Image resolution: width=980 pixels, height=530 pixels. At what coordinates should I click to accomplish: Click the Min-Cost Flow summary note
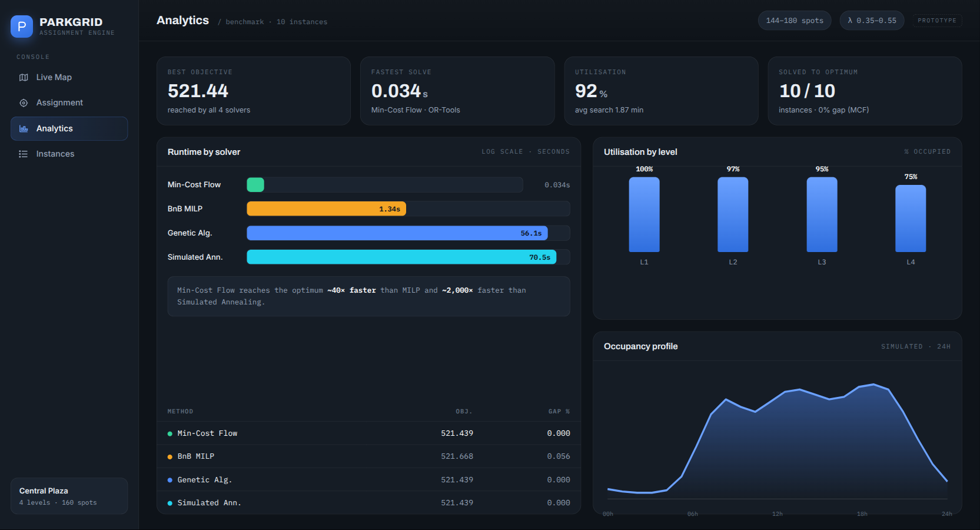[x=368, y=296]
